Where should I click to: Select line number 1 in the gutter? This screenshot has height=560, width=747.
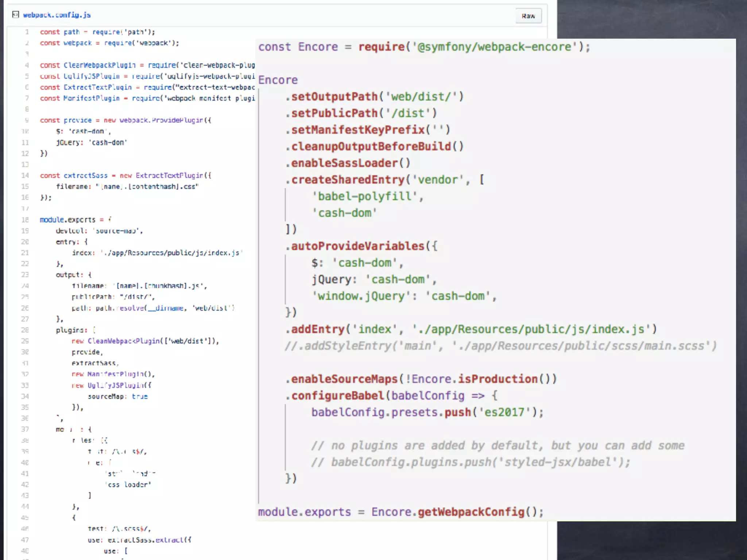pos(27,32)
